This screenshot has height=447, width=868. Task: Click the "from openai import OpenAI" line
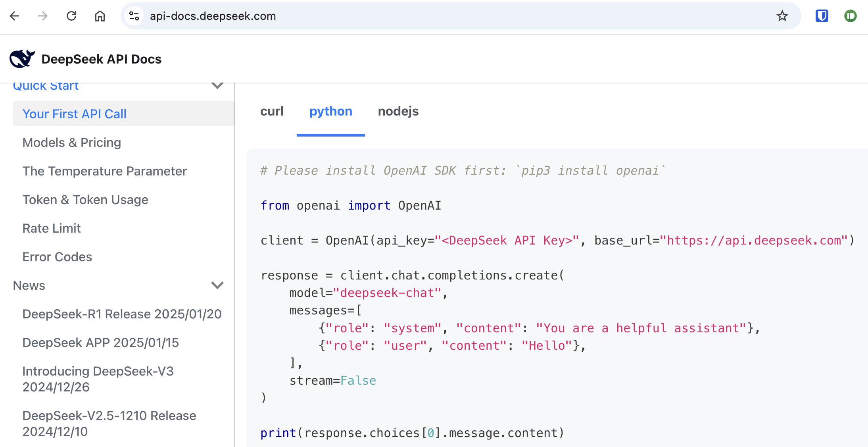click(x=351, y=206)
